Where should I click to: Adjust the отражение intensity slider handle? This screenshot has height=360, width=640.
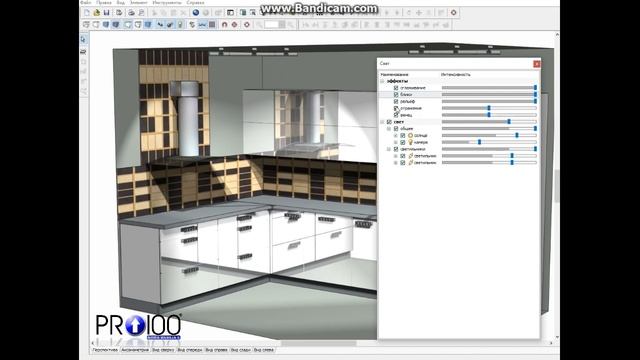point(489,108)
